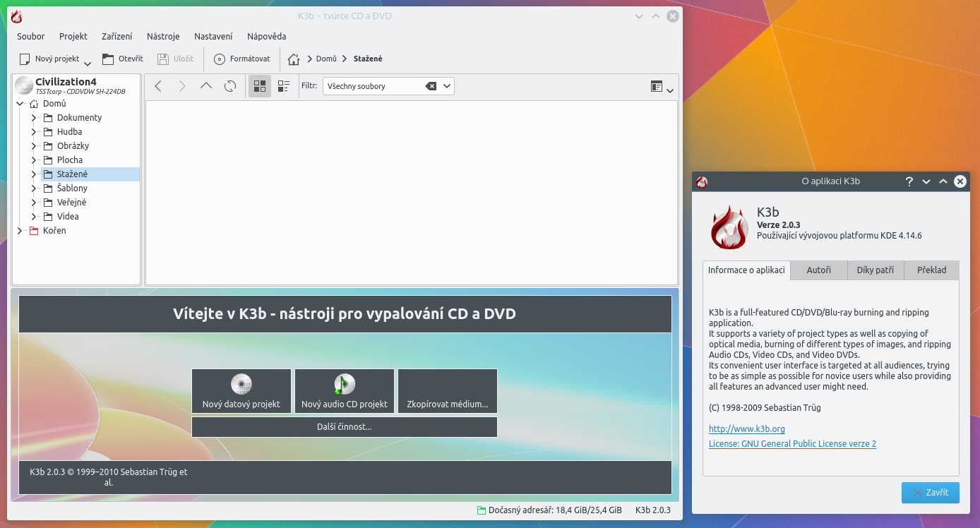Click the Domů home icon in tree
Screen dimensions: 980x528
tap(34, 104)
